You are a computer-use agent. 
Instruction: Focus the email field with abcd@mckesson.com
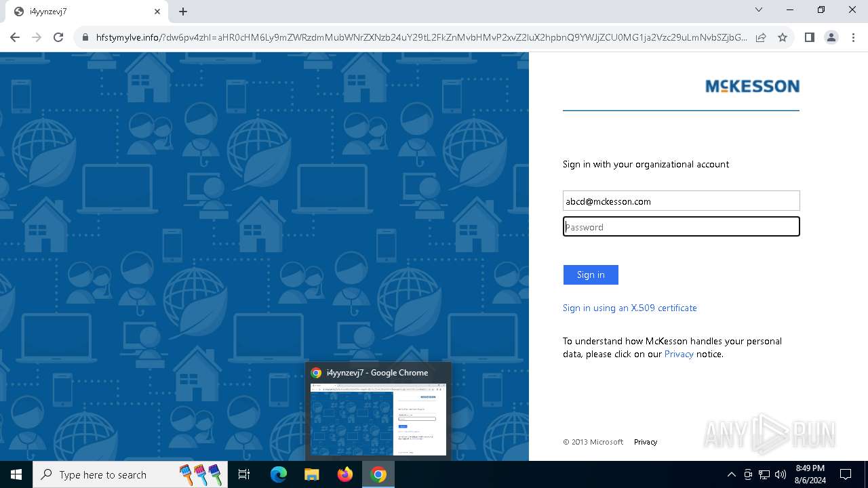pos(681,201)
